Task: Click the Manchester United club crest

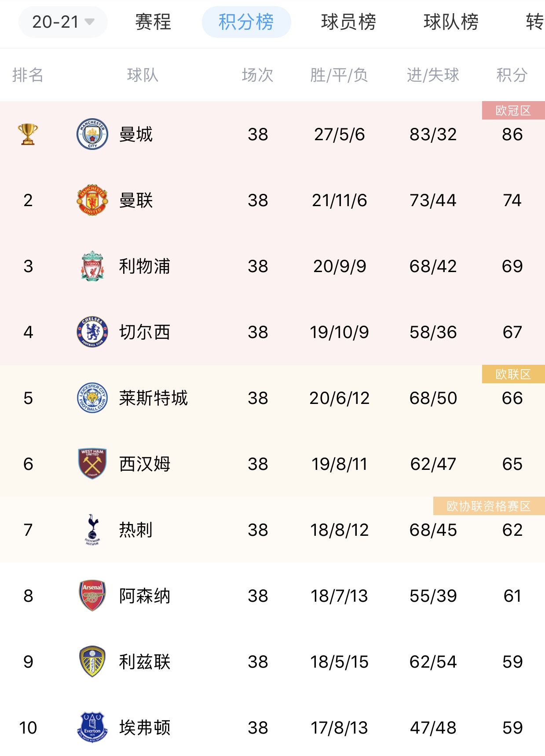Action: point(92,200)
